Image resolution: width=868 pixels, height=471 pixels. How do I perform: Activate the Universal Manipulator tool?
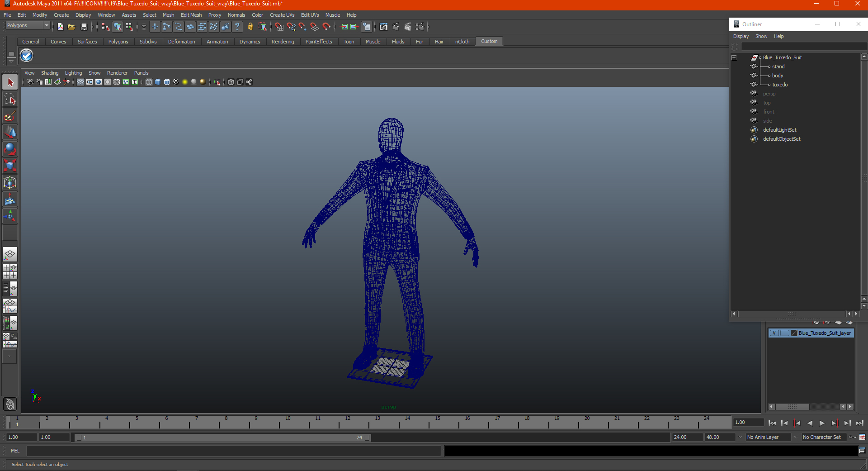(x=10, y=183)
